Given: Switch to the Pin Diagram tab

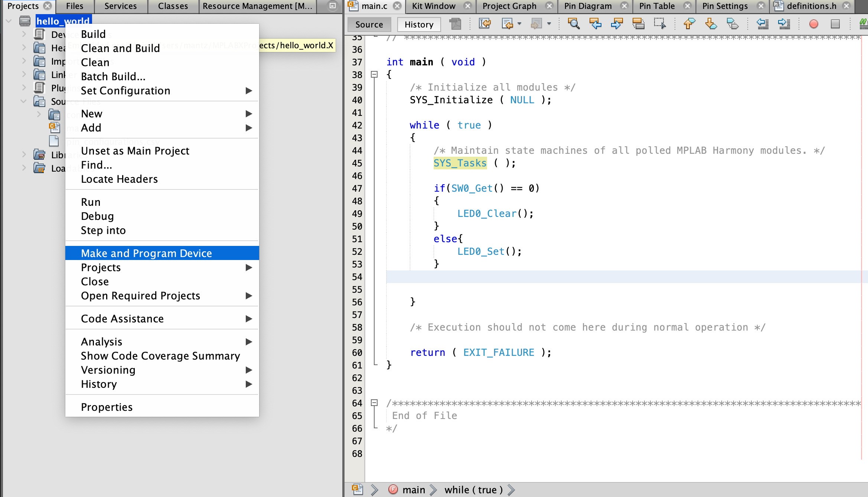Looking at the screenshot, I should click(x=588, y=6).
